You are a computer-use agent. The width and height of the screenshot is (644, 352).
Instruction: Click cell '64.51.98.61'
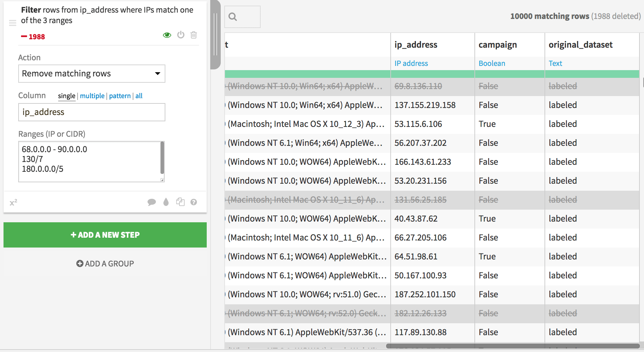click(416, 257)
